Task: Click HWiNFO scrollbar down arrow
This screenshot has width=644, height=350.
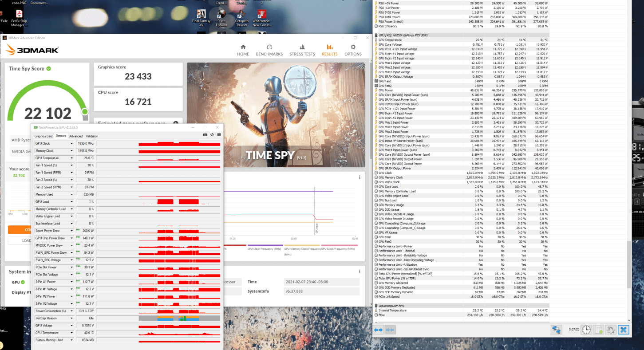Action: coord(628,320)
